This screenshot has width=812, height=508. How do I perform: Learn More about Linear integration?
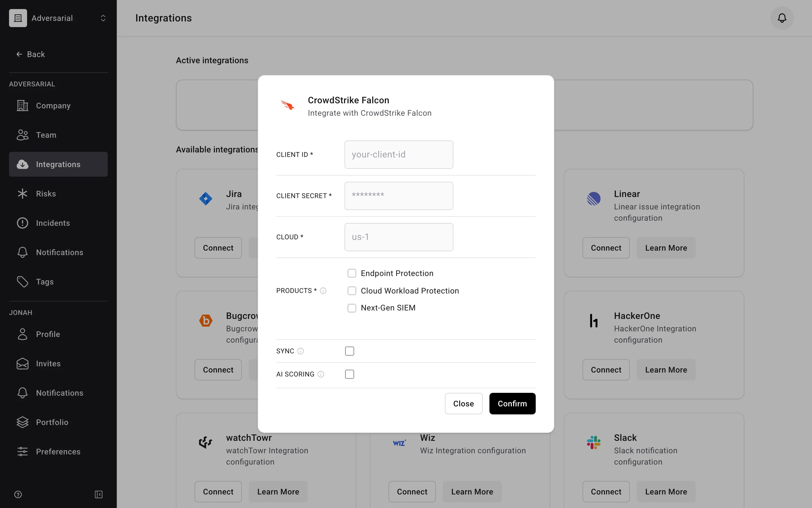[x=666, y=248]
